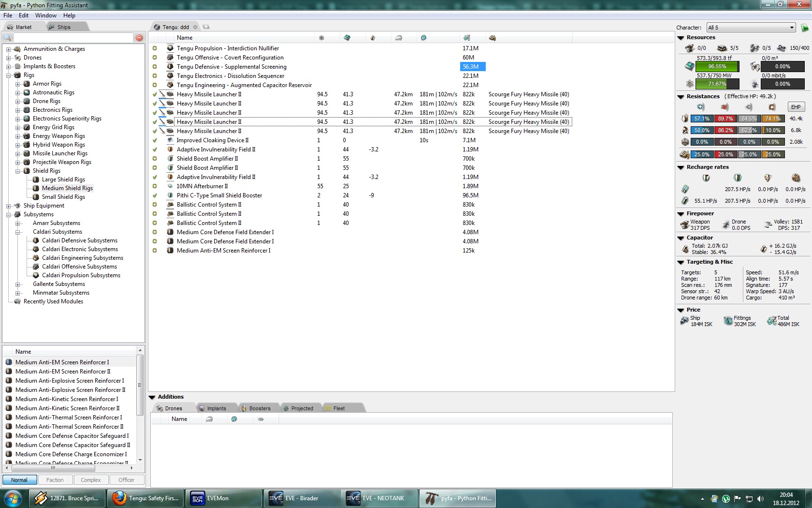812x508 pixels.
Task: Collapse the Resources section
Action: (681, 38)
